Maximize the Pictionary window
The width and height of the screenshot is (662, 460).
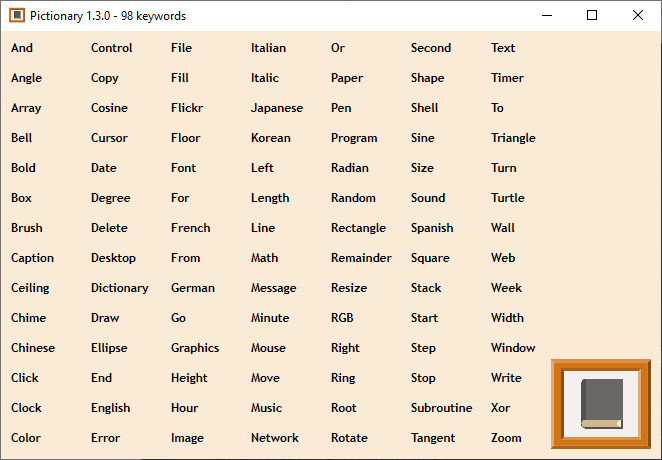[x=592, y=16]
